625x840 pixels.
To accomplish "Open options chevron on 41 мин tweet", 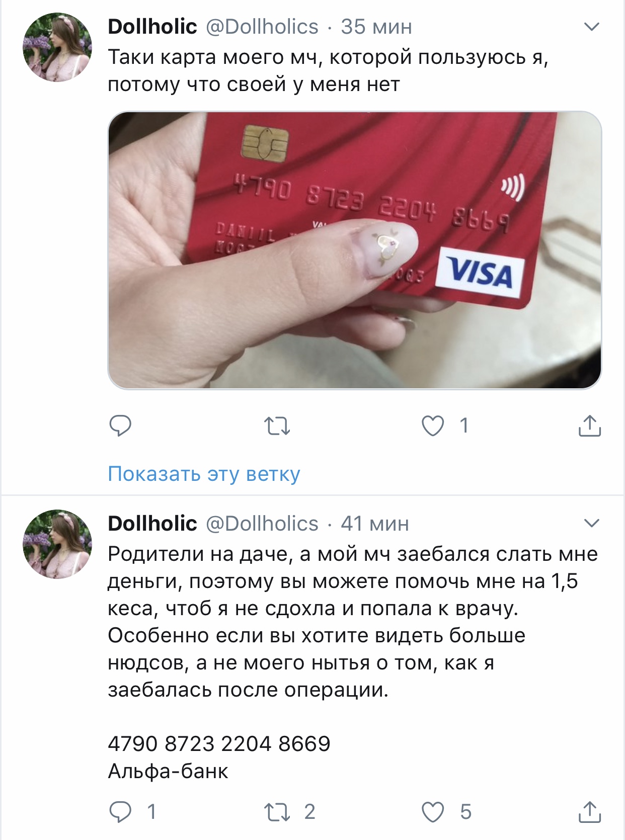I will (592, 523).
